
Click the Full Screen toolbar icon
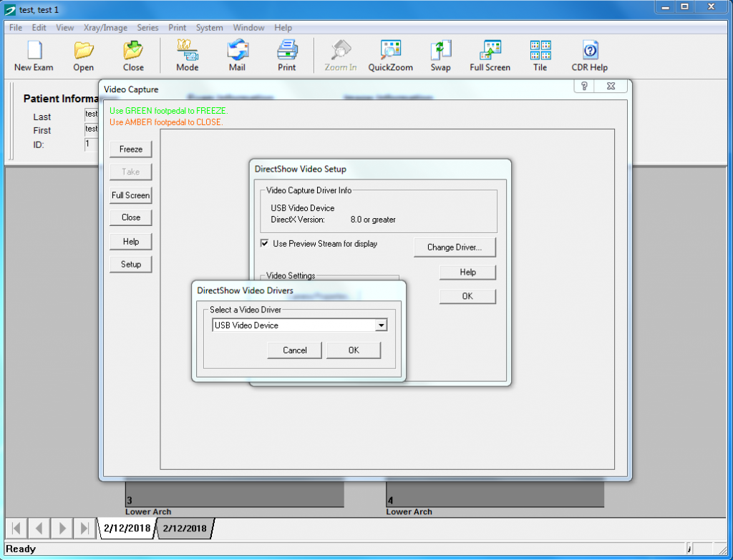[x=490, y=55]
